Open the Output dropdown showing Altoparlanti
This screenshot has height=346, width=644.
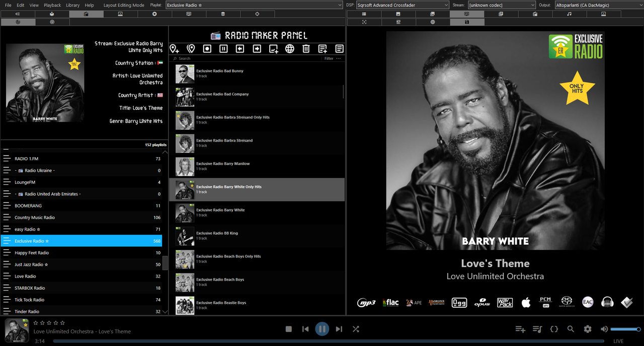click(x=598, y=5)
